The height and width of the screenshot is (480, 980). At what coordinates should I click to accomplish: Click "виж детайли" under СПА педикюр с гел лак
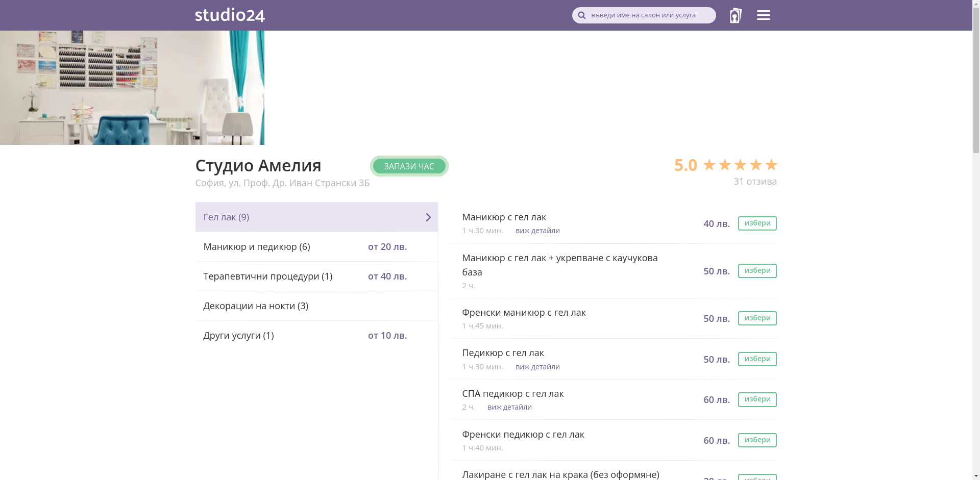click(509, 407)
